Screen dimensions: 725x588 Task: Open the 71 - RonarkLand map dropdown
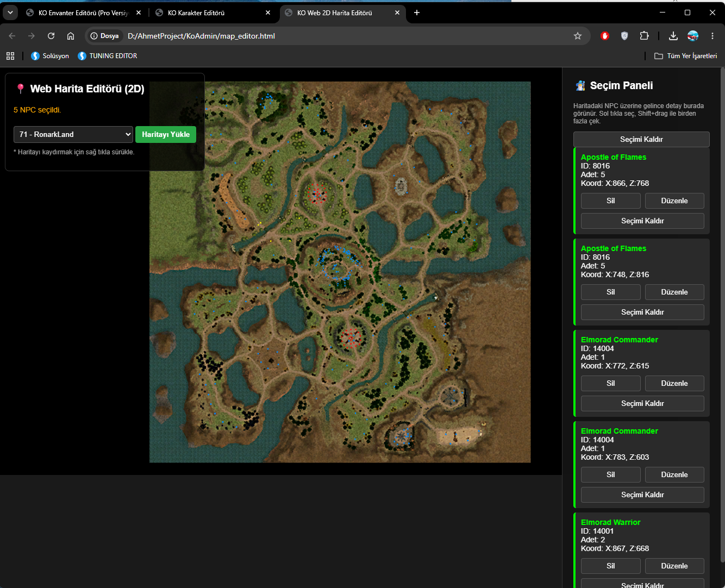click(x=73, y=134)
